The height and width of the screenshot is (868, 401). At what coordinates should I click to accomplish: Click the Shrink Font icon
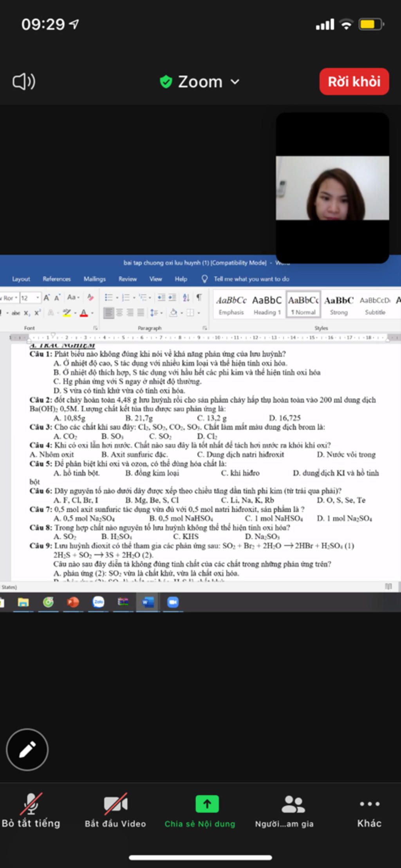click(57, 298)
